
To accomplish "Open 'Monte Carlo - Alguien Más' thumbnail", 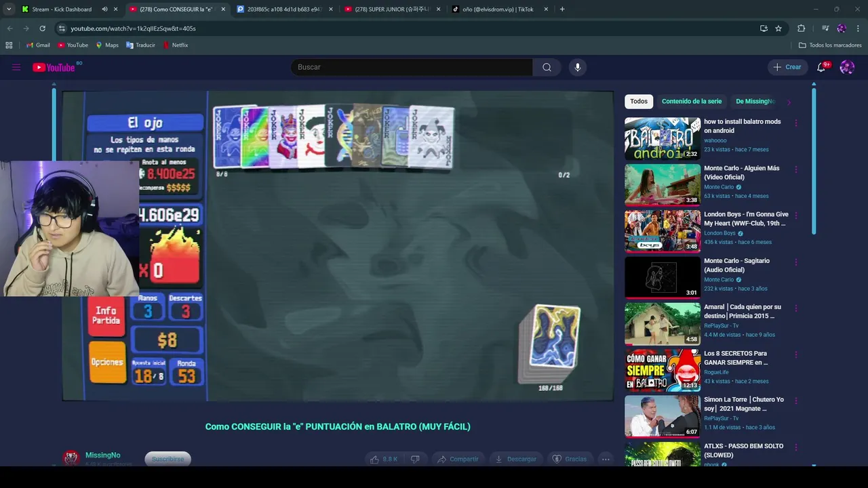I will point(663,185).
